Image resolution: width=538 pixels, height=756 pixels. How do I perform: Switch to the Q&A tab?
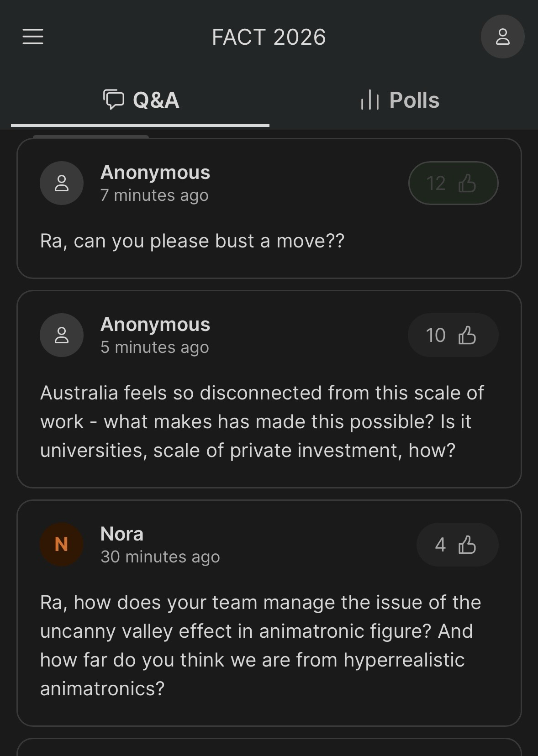pyautogui.click(x=141, y=100)
